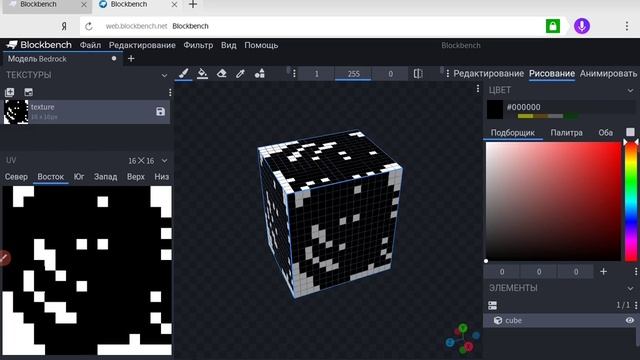This screenshot has width=640, height=360.
Task: Click the Blockbench logo icon
Action: pyautogui.click(x=12, y=45)
